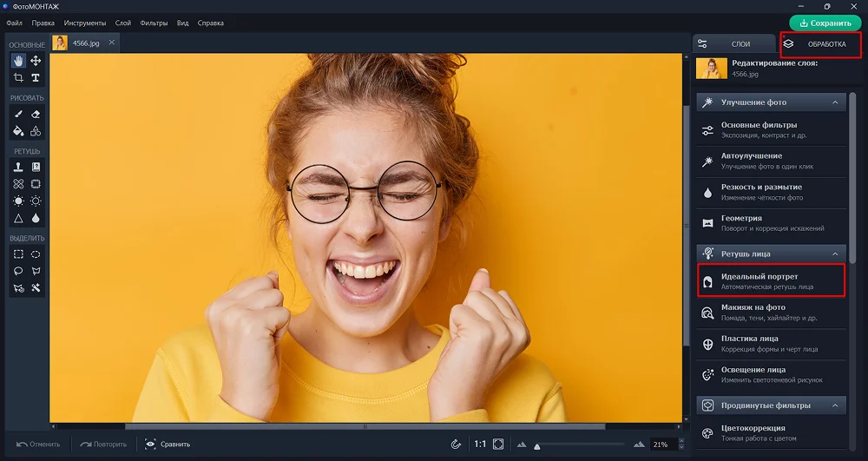Open the Правка menu
The height and width of the screenshot is (461, 868).
pyautogui.click(x=43, y=23)
